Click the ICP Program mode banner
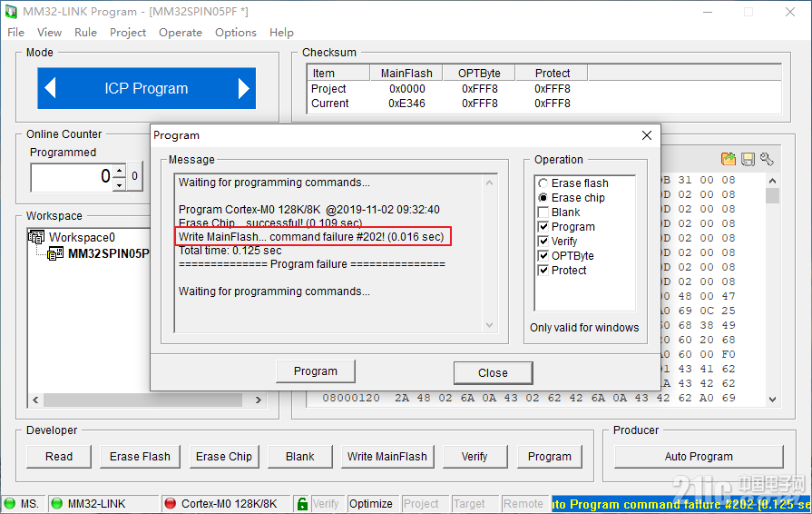812x514 pixels. point(147,88)
